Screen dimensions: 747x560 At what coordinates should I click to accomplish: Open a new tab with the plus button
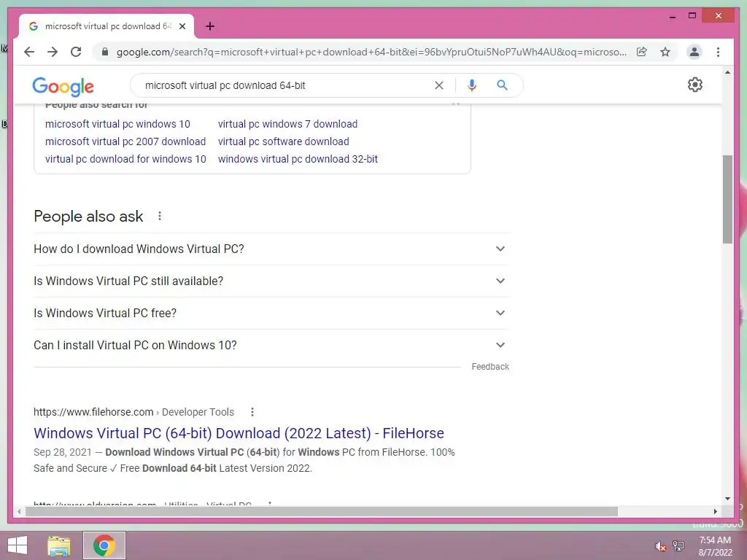(x=210, y=26)
